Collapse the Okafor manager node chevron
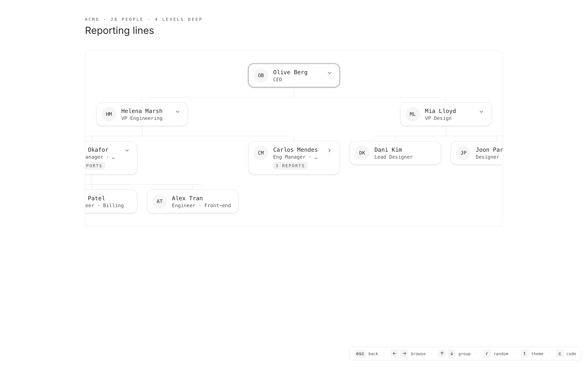This screenshot has width=588, height=367. coord(127,150)
